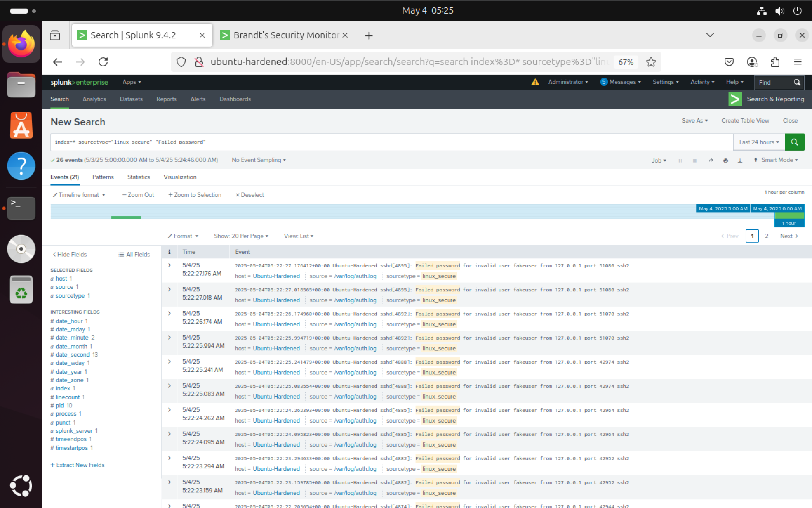Screen dimensions: 812x508
Task: Open Show: 20 Per Page dropdown
Action: click(x=241, y=236)
